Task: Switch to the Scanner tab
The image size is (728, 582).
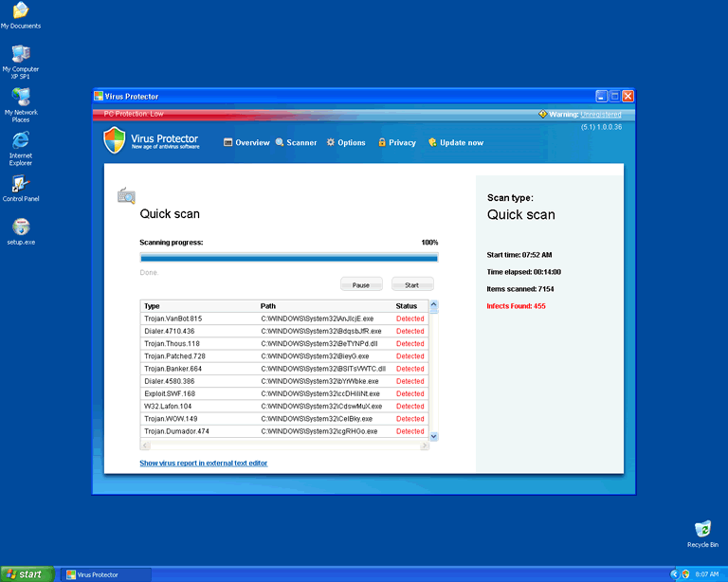Action: (x=297, y=142)
